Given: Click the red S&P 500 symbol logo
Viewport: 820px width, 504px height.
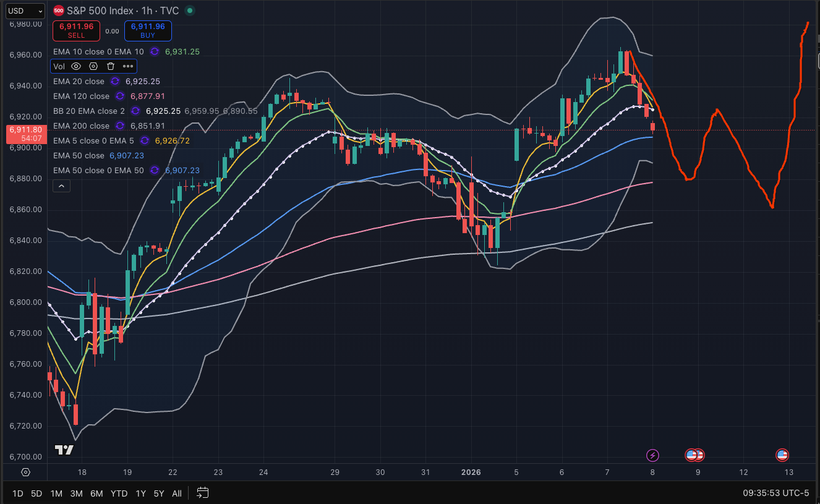Looking at the screenshot, I should (x=58, y=11).
